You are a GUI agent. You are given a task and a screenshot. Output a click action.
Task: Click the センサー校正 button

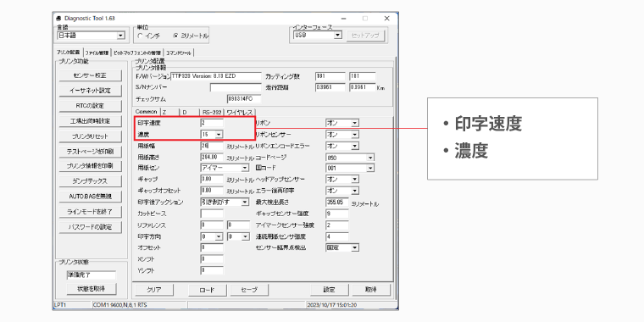click(91, 75)
